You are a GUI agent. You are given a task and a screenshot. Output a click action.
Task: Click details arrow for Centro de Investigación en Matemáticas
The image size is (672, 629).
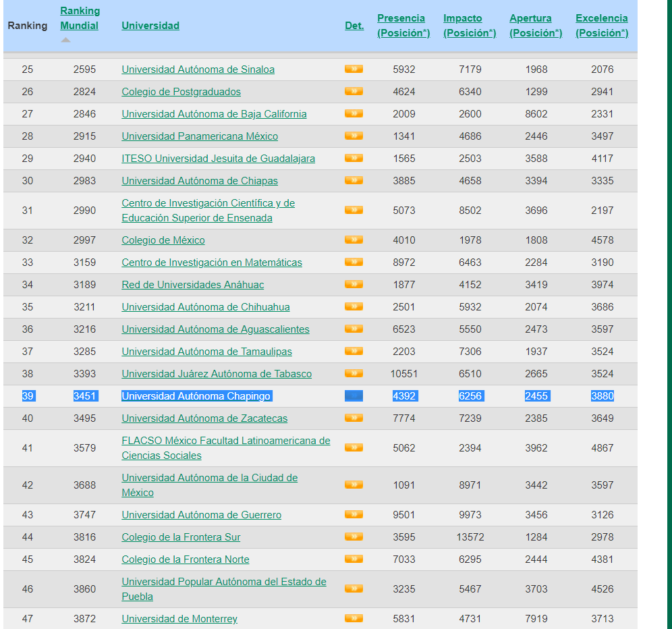click(x=354, y=262)
